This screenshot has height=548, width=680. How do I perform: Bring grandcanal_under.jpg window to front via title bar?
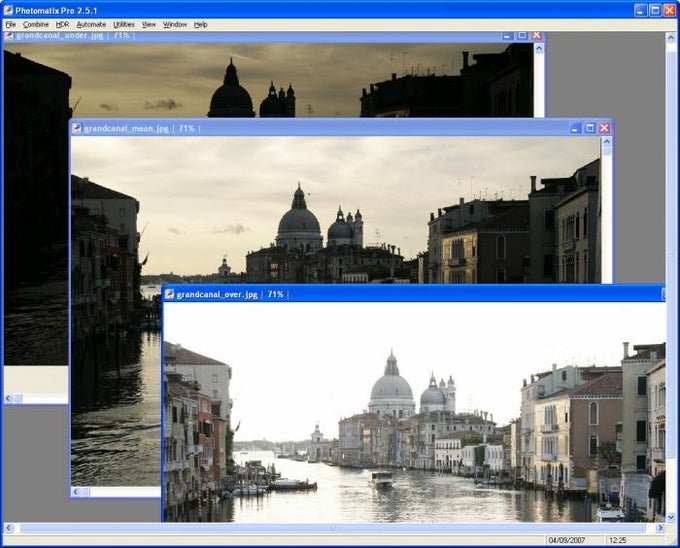click(300, 35)
